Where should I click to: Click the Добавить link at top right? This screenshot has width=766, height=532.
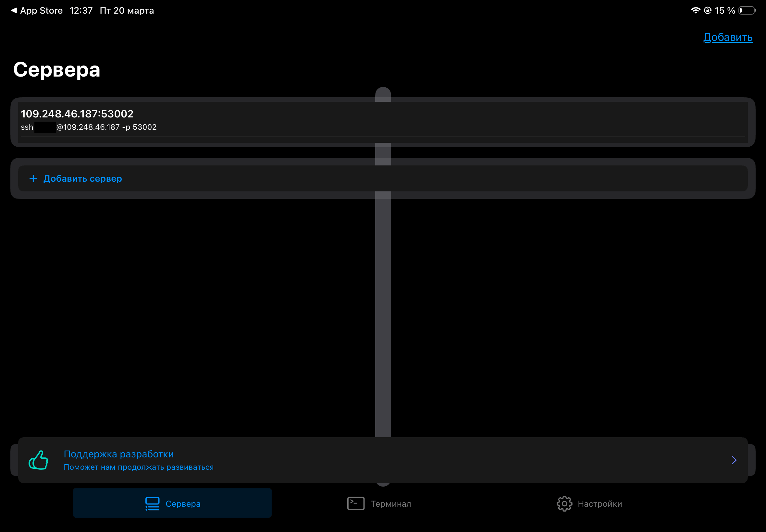728,37
